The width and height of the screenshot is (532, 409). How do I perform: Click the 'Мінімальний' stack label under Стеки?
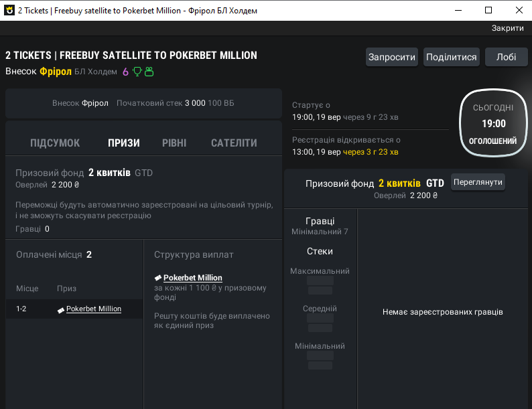point(320,346)
